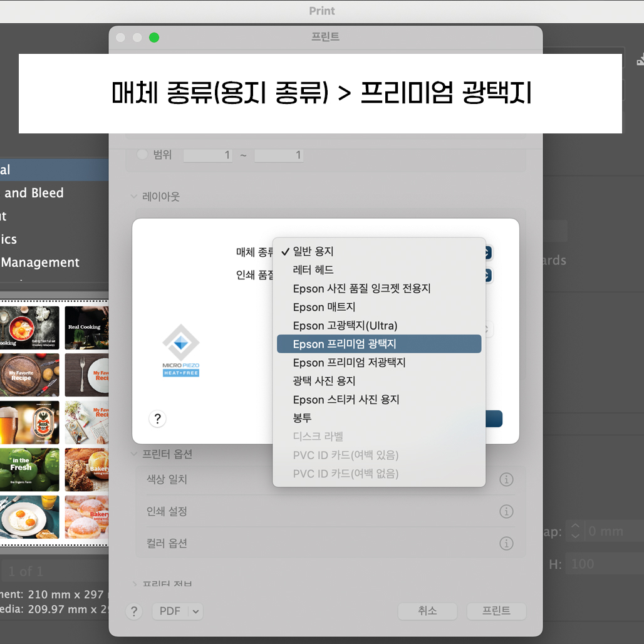The height and width of the screenshot is (644, 644).
Task: Open help at the bottom of the print dialog
Action: point(134,611)
